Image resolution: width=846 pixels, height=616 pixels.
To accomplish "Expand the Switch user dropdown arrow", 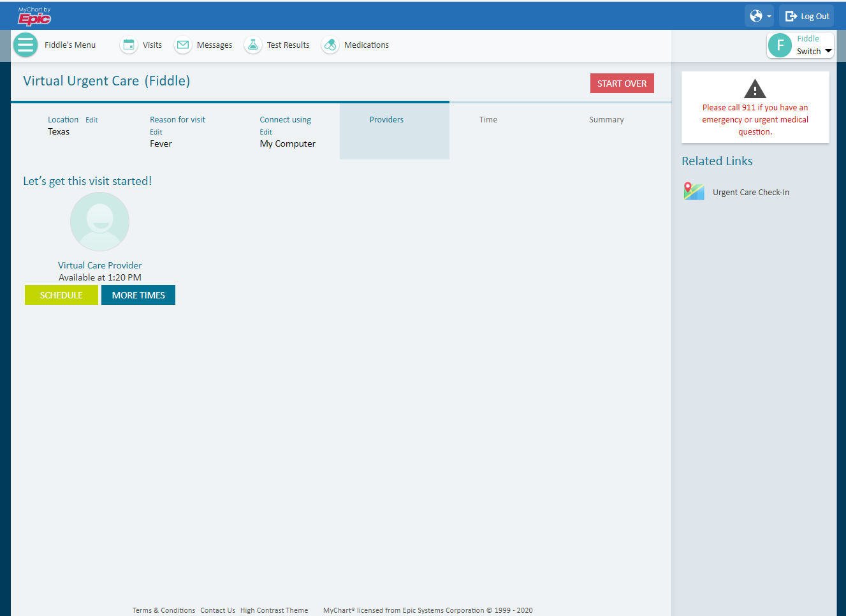I will [828, 52].
